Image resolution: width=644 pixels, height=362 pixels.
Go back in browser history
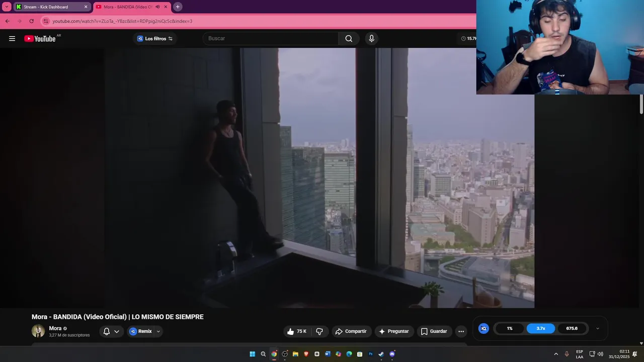[7, 21]
